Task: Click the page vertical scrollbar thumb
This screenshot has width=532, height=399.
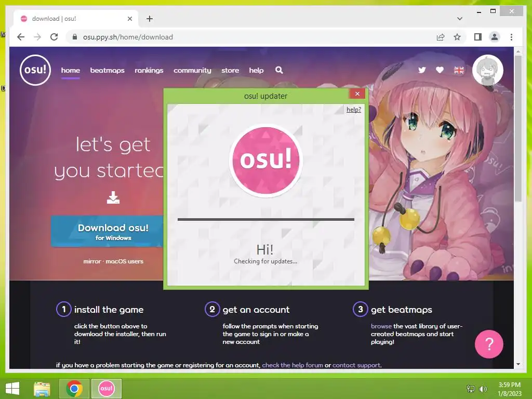Action: pos(518,128)
